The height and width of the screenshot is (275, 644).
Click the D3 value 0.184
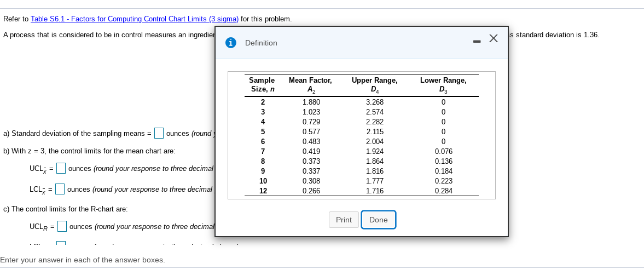pyautogui.click(x=444, y=171)
